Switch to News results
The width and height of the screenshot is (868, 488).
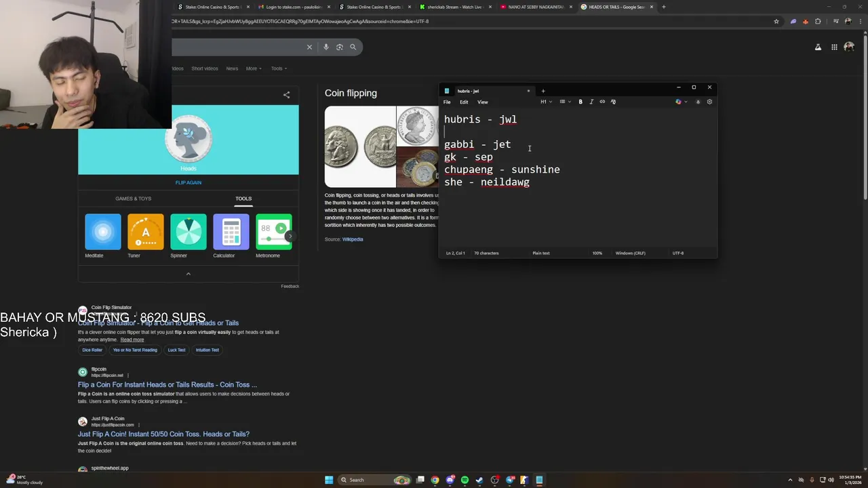[232, 68]
